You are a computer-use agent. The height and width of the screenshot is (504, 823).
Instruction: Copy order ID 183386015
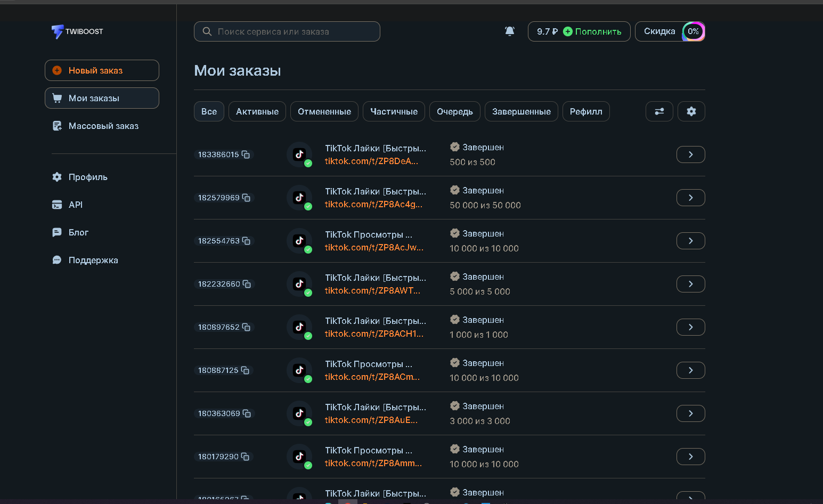pos(246,155)
